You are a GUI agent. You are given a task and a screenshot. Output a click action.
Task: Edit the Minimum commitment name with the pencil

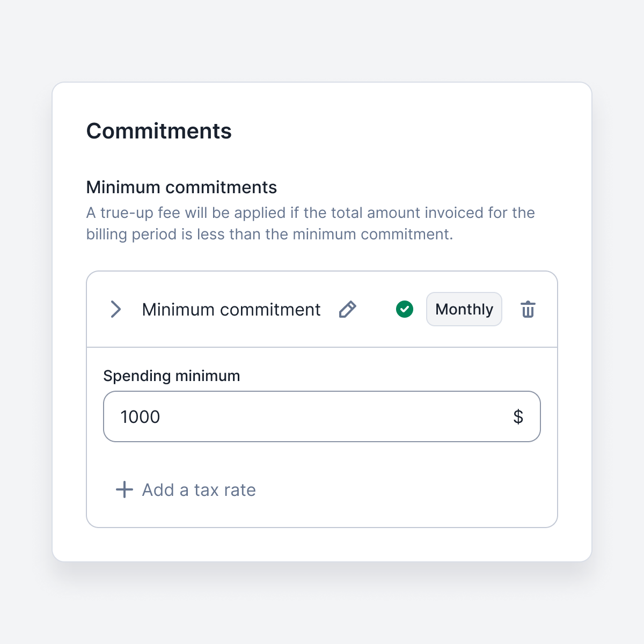pos(347,309)
